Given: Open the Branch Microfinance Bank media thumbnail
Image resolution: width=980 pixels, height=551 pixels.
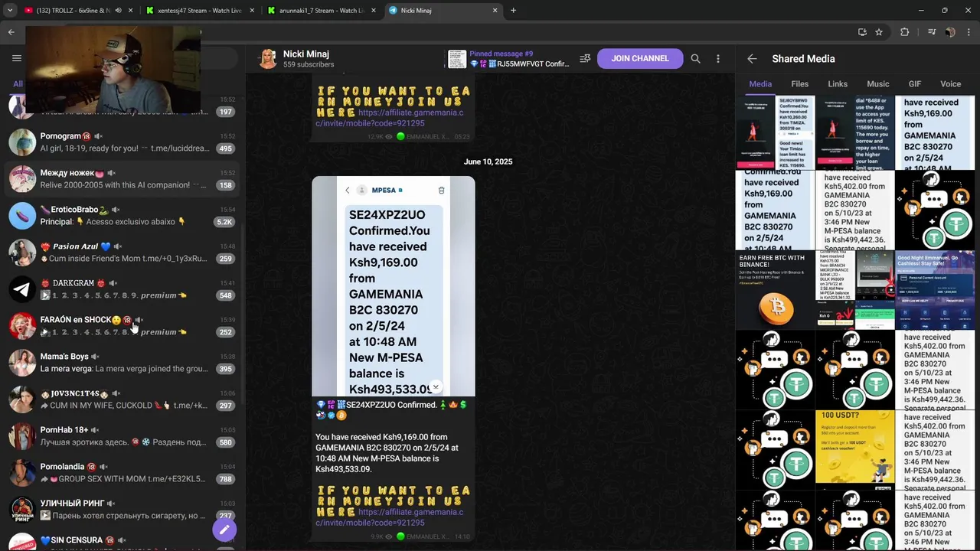Looking at the screenshot, I should point(855,290).
